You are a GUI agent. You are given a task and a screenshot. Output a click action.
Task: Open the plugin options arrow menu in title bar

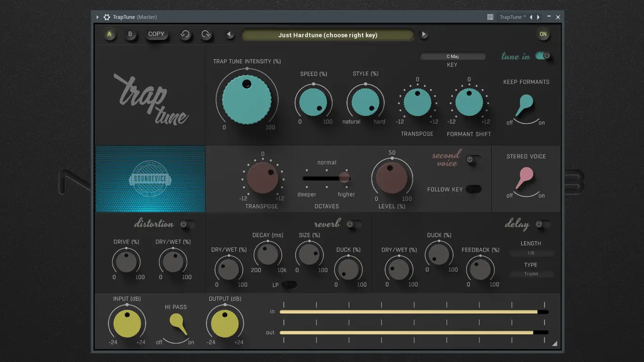coord(98,17)
